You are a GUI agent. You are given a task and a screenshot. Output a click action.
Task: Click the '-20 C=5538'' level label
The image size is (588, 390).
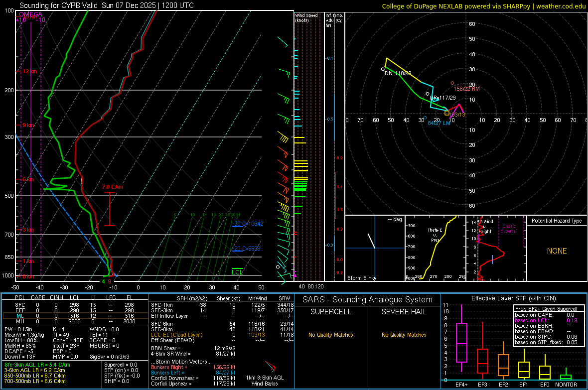247,249
